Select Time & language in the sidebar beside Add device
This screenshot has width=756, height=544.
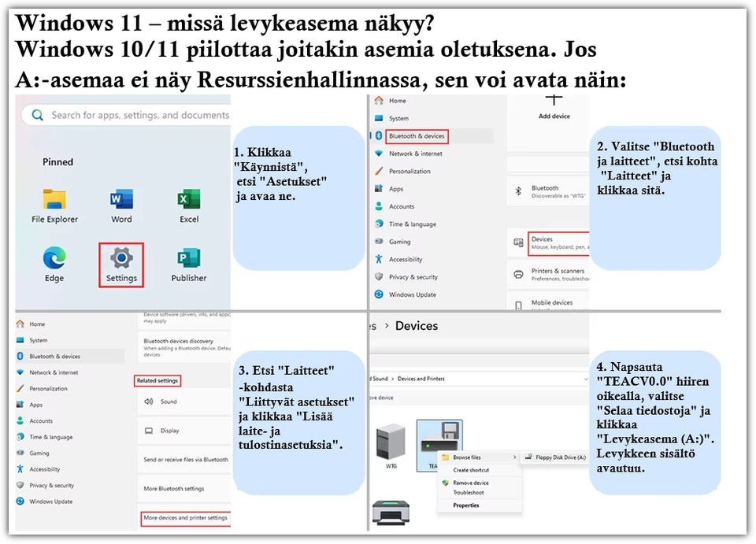[412, 224]
